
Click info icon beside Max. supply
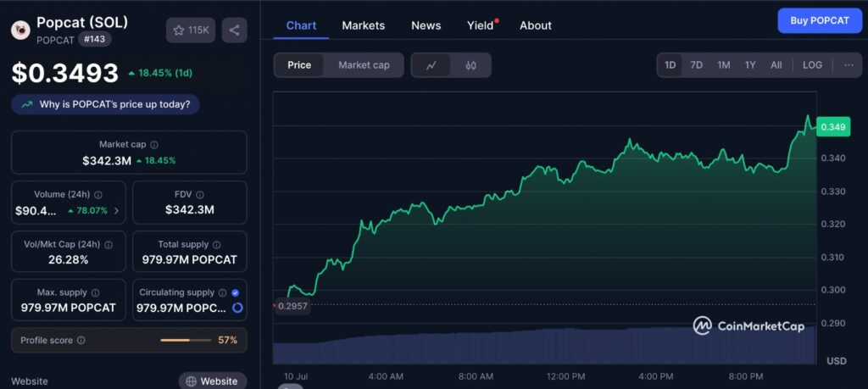(x=95, y=292)
